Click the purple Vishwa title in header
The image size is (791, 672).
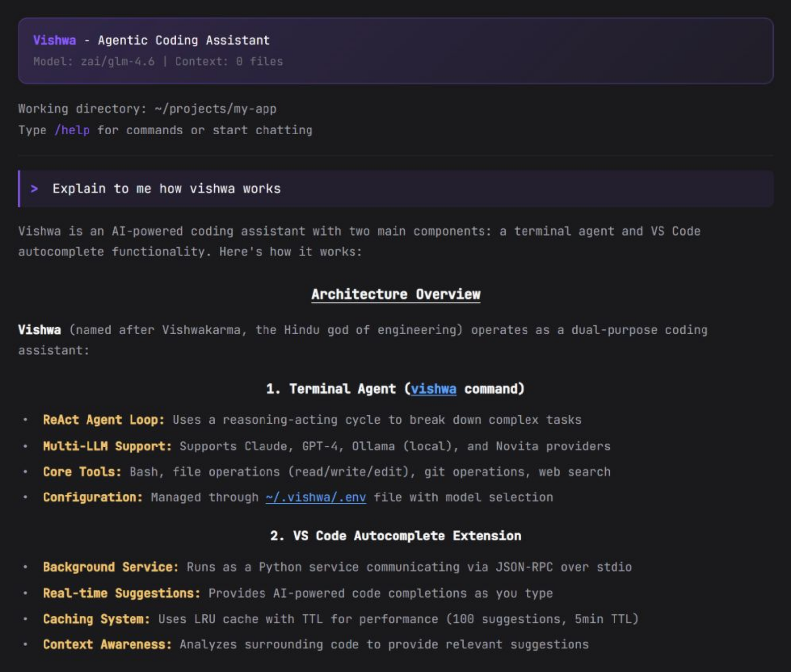pyautogui.click(x=54, y=40)
